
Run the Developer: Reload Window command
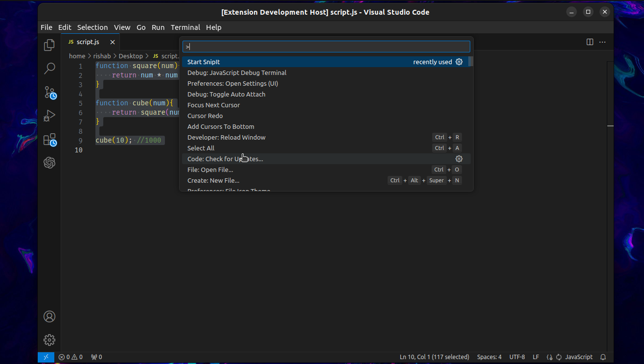[x=226, y=137]
